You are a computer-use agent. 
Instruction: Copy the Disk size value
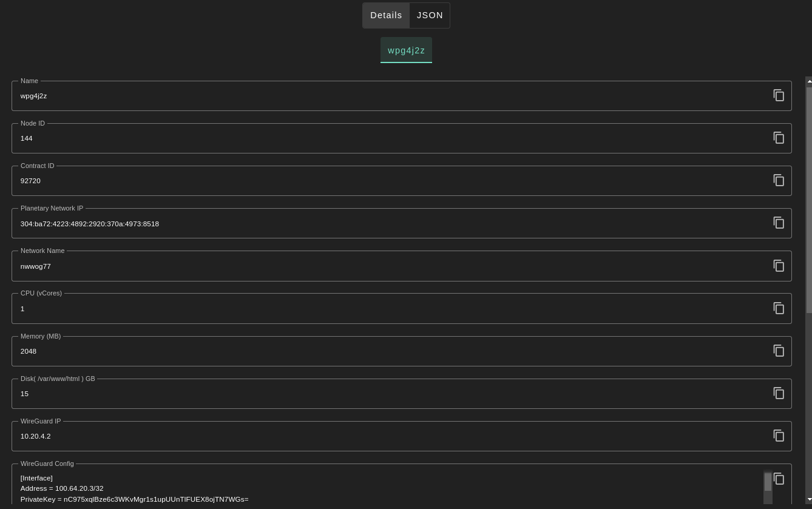point(779,393)
